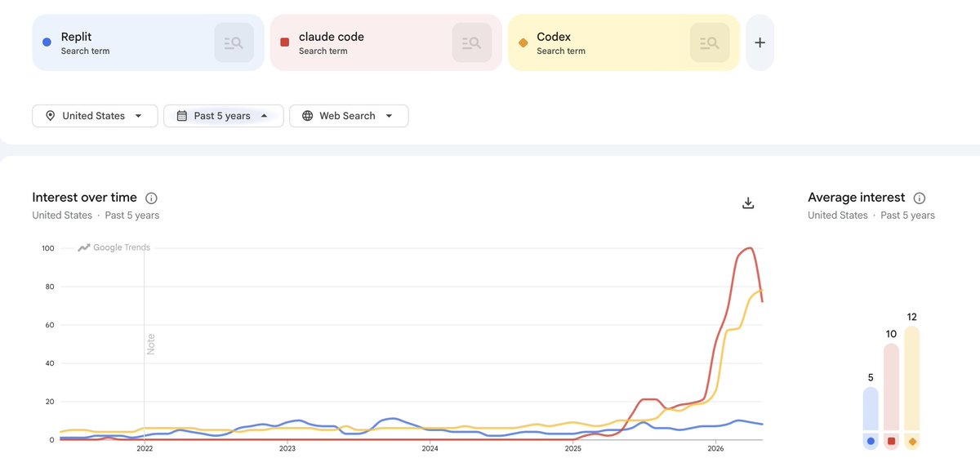Click the 2025 label on the time axis
Viewport: 980px width, 476px height.
coord(572,448)
